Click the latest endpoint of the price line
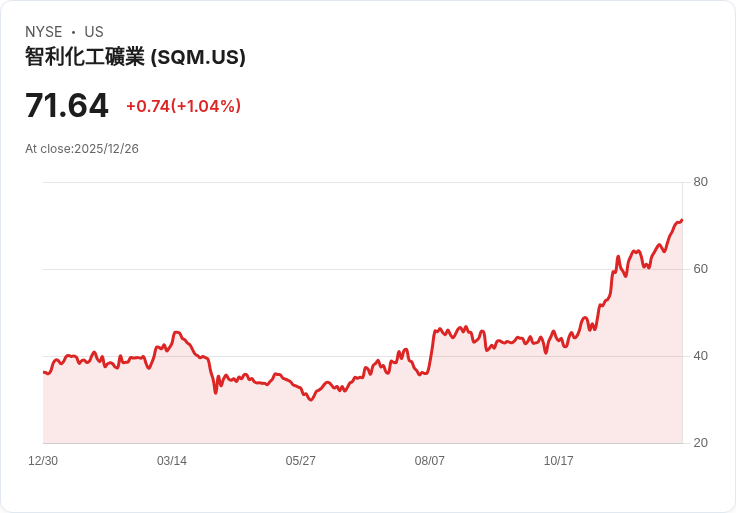The width and height of the screenshot is (736, 513). [681, 220]
